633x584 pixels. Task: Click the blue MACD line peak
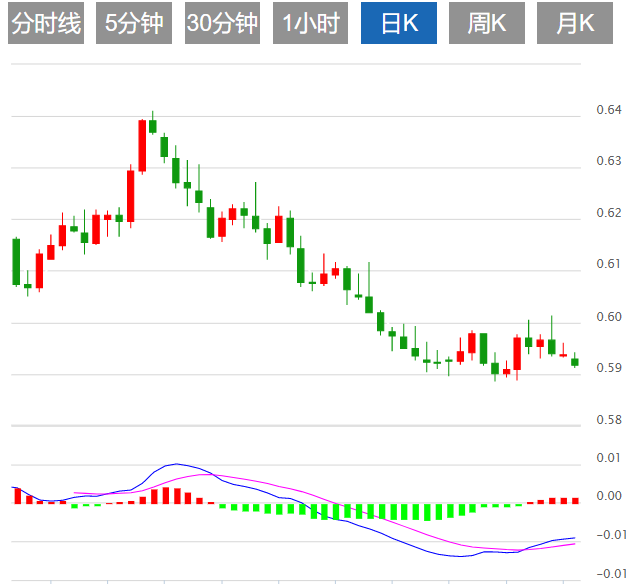coord(176,464)
